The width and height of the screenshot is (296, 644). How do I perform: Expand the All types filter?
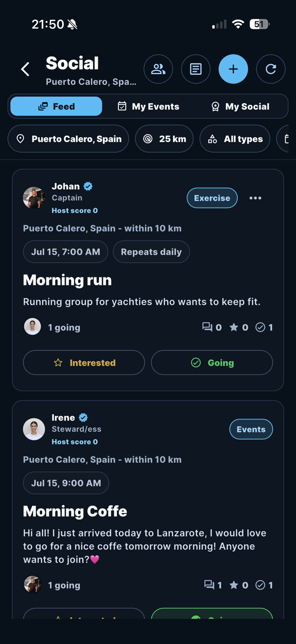pos(235,139)
